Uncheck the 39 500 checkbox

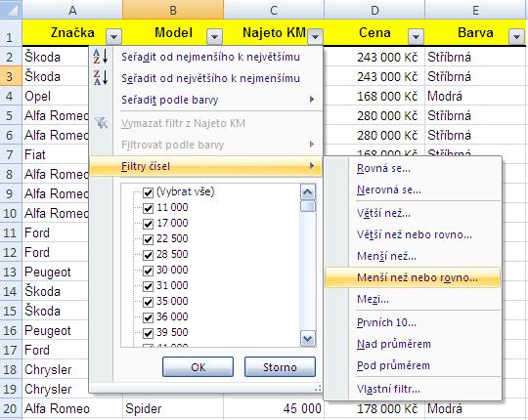tap(148, 333)
